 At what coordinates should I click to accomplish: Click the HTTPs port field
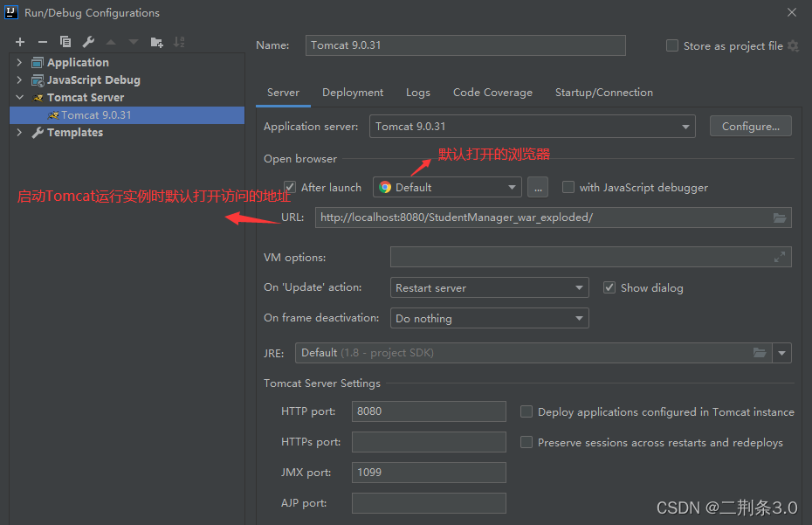pyautogui.click(x=429, y=442)
